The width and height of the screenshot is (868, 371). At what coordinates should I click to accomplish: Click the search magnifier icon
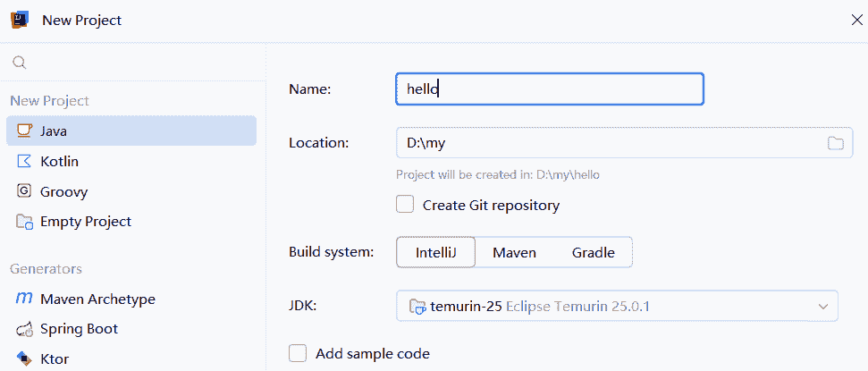click(x=20, y=63)
